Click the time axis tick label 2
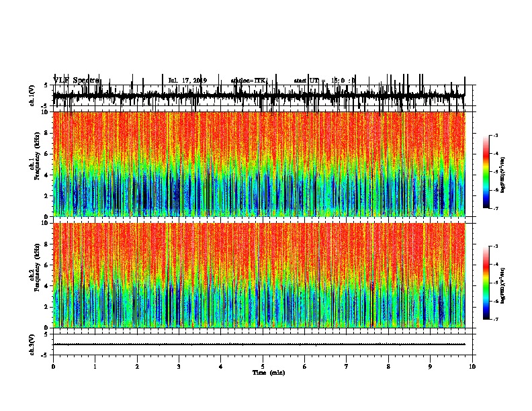 pyautogui.click(x=137, y=367)
